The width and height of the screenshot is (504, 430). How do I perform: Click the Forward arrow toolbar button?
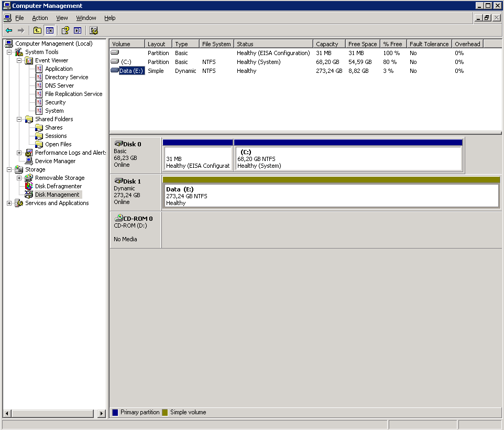point(21,30)
